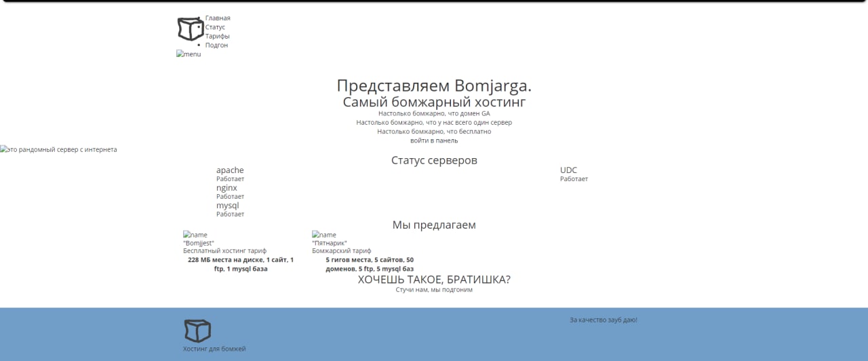
Task: Click the 5 гигов места plan description
Action: 370,264
